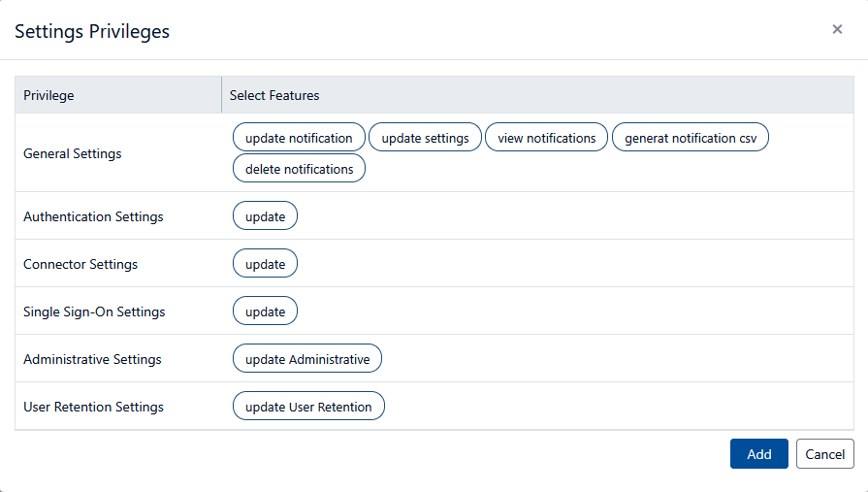Toggle 'update' for Authentication Settings

pos(265,216)
